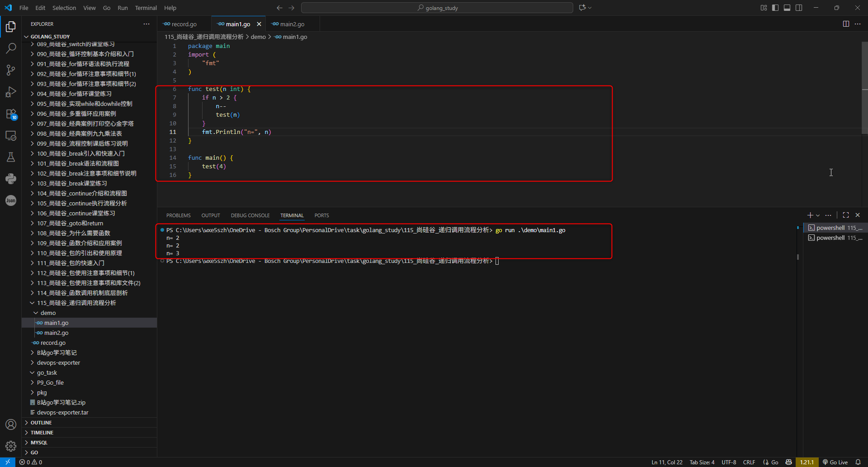868x467 pixels.
Task: Open the Extensions view
Action: pyautogui.click(x=11, y=114)
